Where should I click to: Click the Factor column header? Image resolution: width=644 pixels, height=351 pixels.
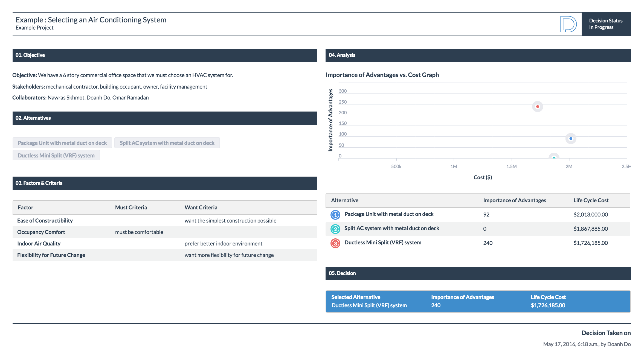coord(25,207)
